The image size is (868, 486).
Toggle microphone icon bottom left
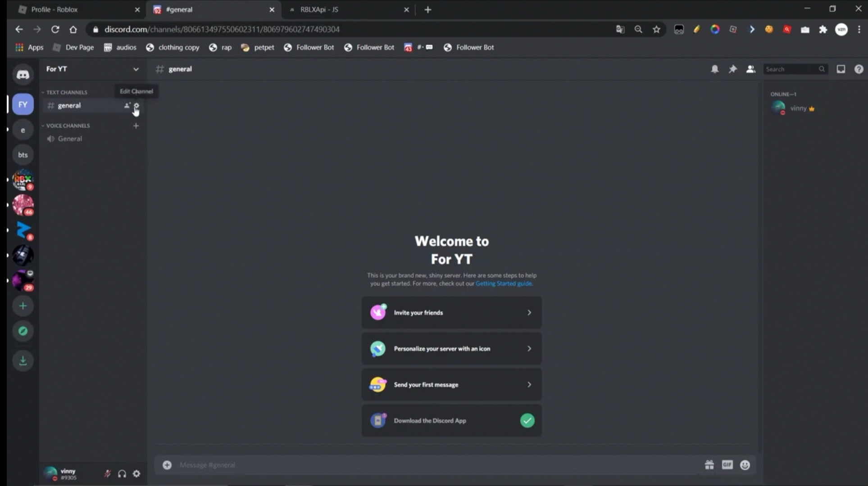tap(107, 473)
